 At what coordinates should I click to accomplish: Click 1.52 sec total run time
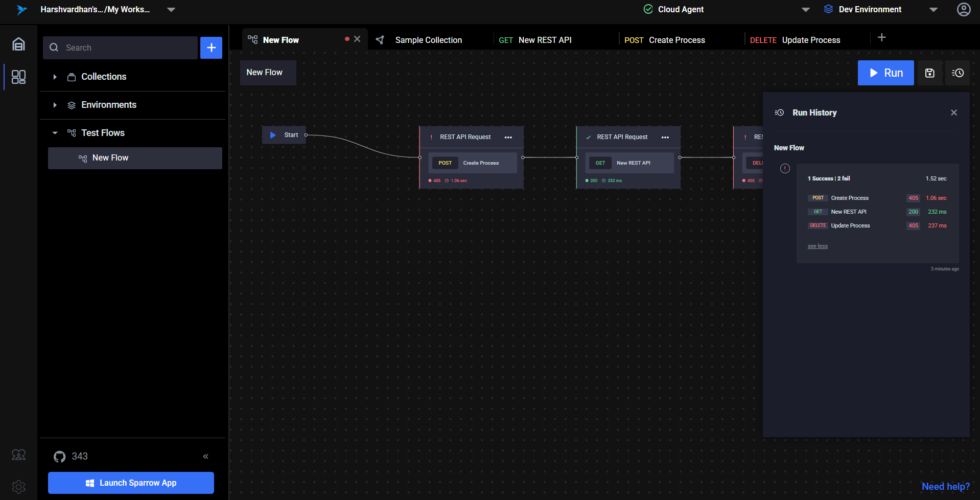(x=936, y=178)
